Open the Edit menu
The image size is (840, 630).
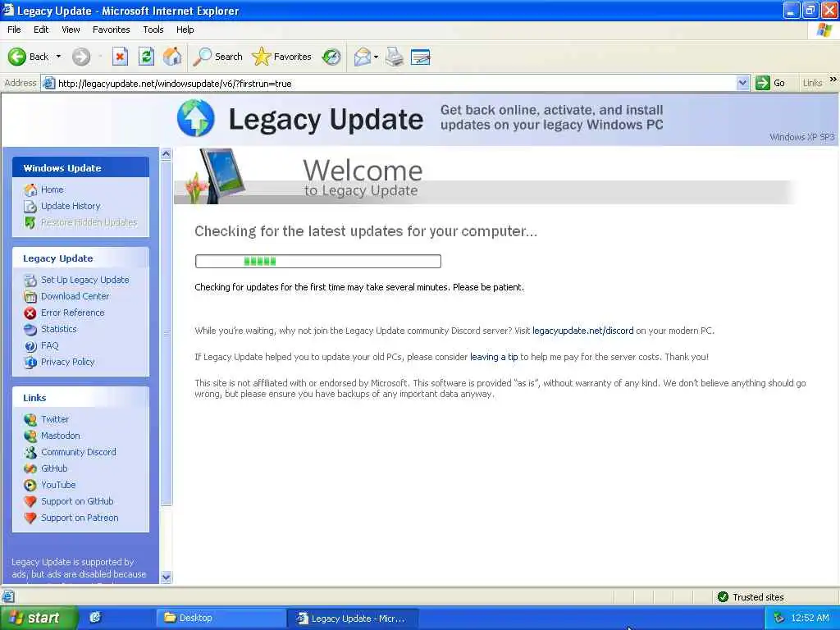point(41,30)
